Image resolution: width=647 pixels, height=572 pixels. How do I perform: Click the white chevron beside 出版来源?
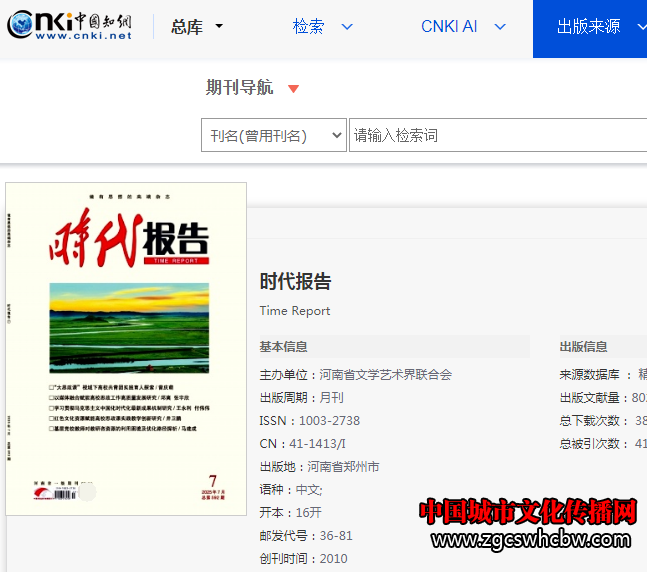pos(641,27)
